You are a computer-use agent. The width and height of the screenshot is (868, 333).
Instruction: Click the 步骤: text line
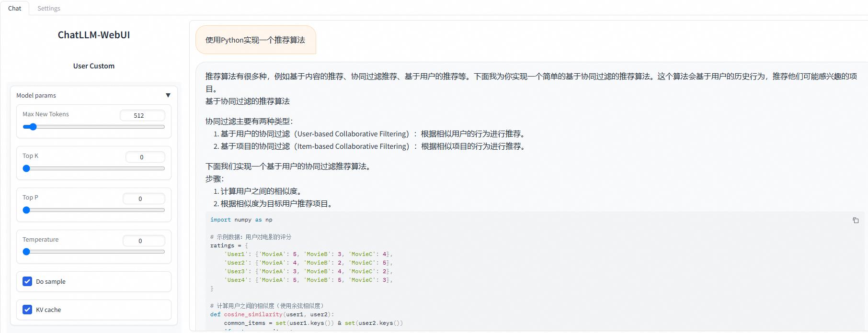(x=215, y=179)
